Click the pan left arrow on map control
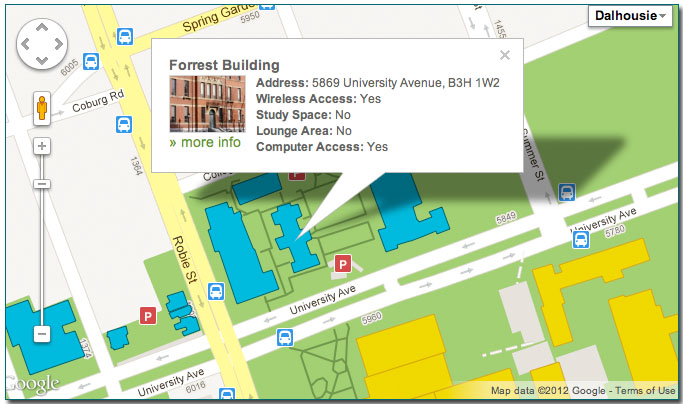Viewport: 683px width, 404px height. [27, 45]
